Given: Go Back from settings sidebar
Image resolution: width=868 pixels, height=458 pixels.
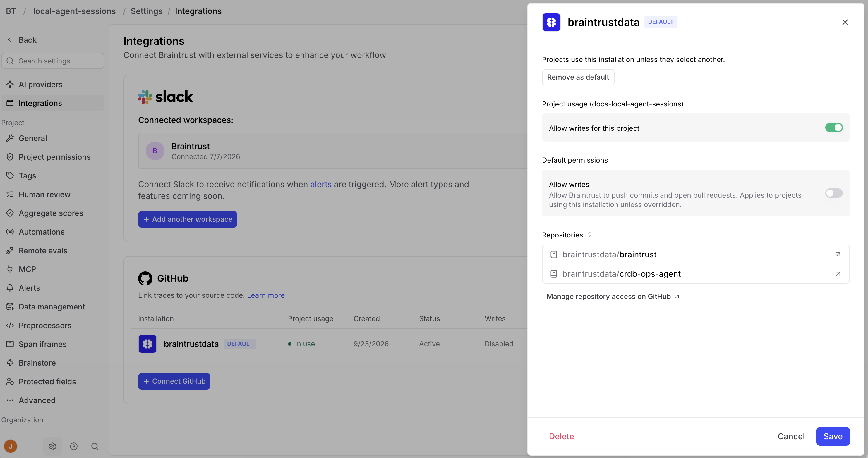Looking at the screenshot, I should (22, 40).
